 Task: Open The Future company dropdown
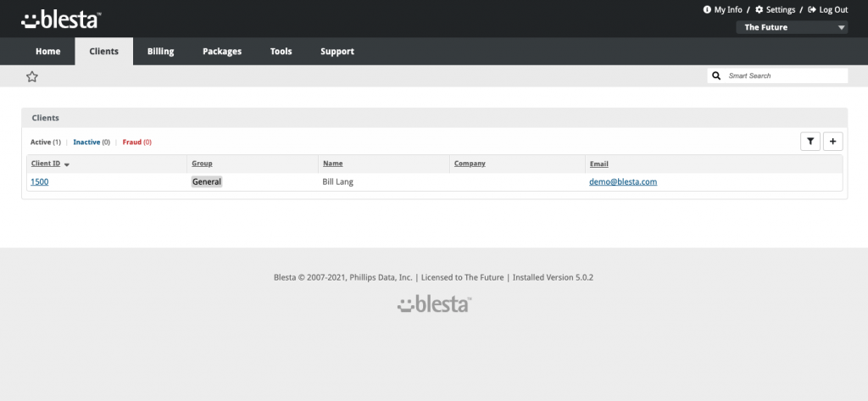point(792,27)
